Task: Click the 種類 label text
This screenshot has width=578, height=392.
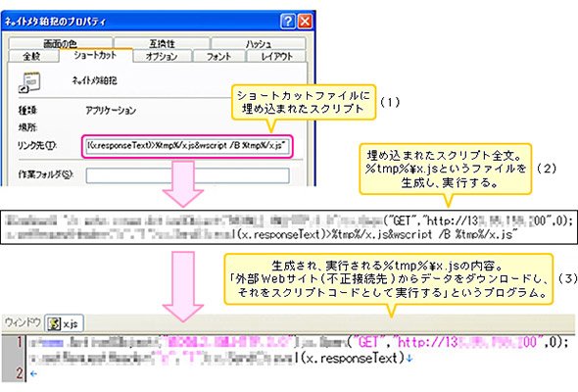Action: click(27, 111)
